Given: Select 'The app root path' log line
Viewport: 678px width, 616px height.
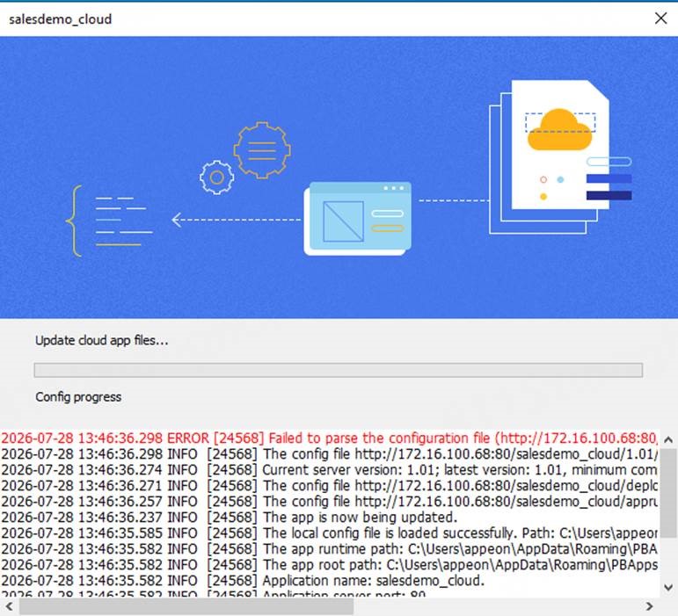Looking at the screenshot, I should point(330,565).
